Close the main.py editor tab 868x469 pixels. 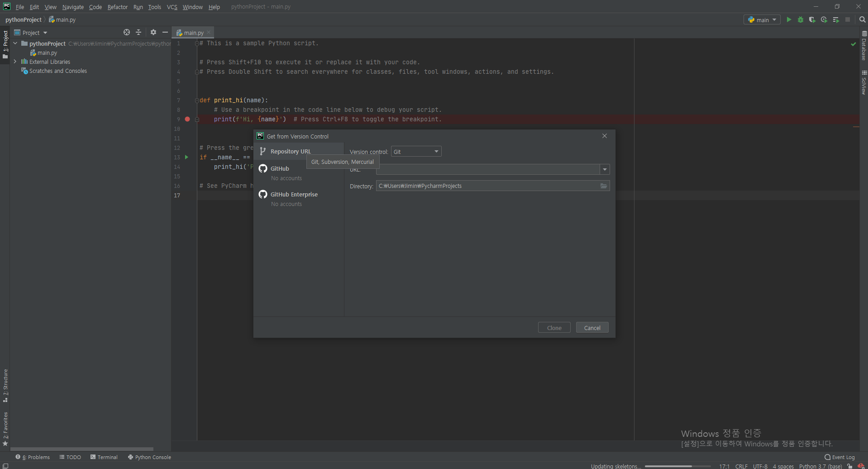pyautogui.click(x=209, y=32)
